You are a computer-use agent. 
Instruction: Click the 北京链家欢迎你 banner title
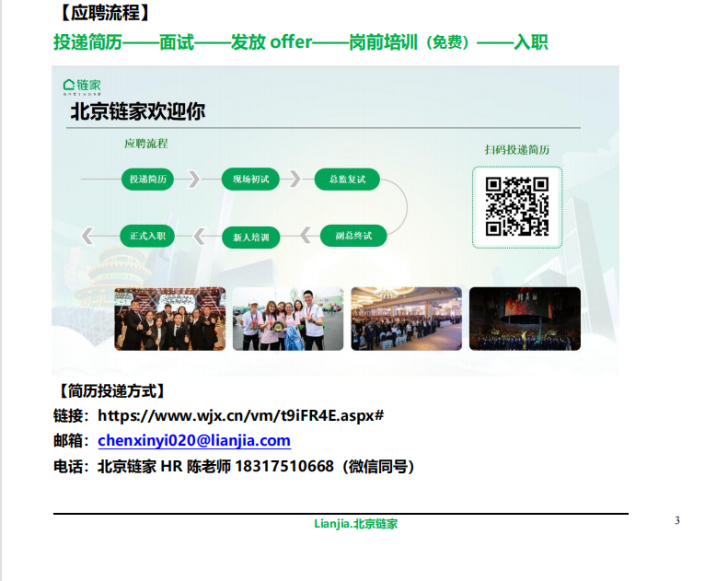(x=137, y=111)
